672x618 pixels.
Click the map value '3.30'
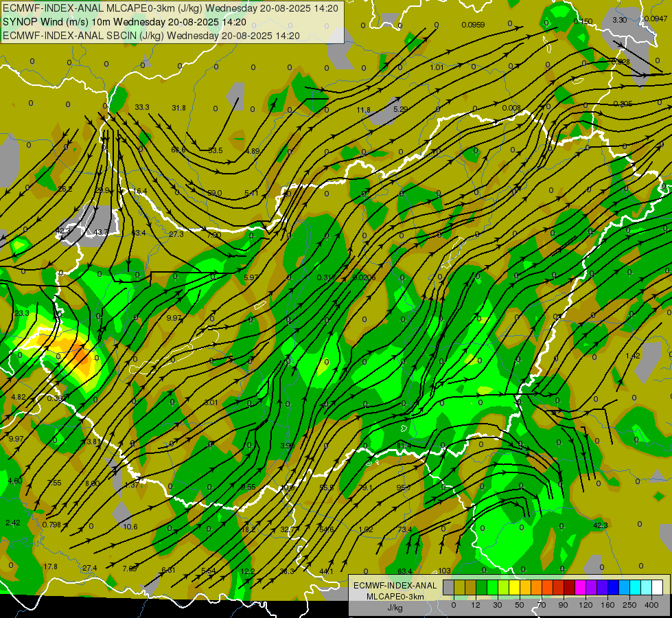tap(619, 20)
